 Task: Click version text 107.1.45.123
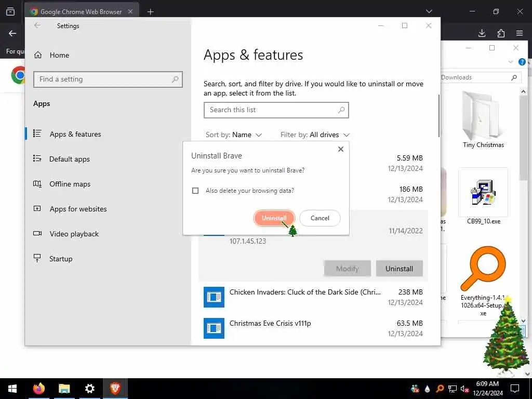tap(248, 241)
